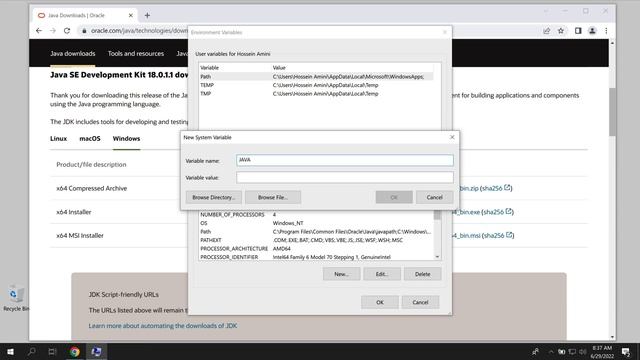The width and height of the screenshot is (640, 360).
Task: Show hidden tray icons chevron
Action: pos(551,351)
